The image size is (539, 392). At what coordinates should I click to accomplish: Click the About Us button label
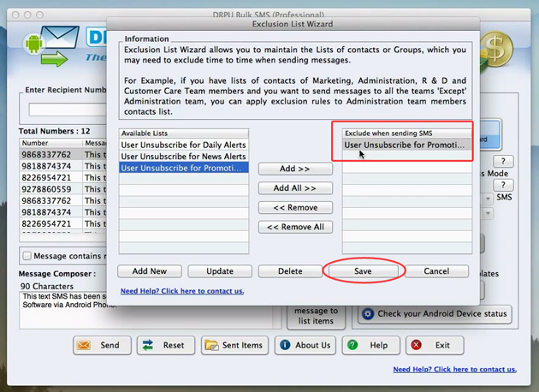[x=313, y=345]
